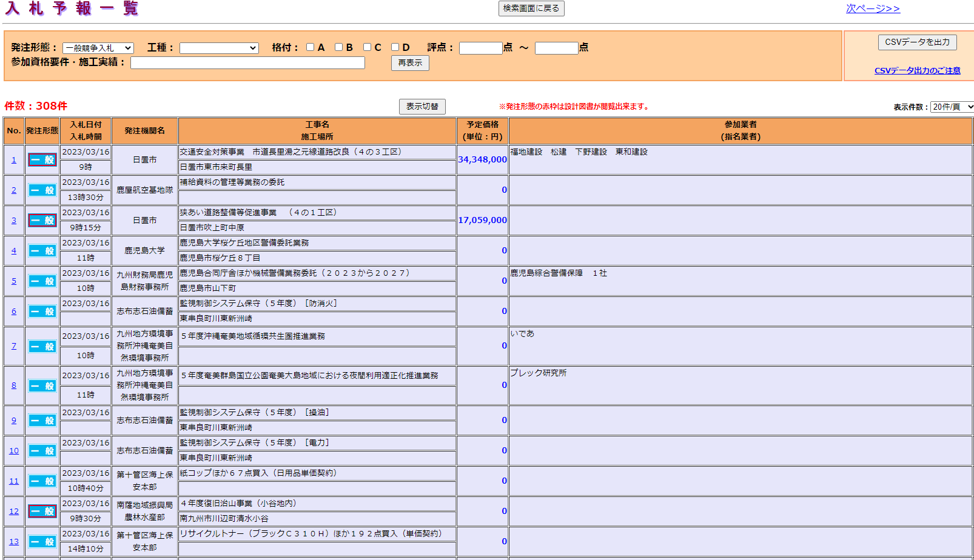Viewport: 974px width, 560px height.
Task: Open the 工種 dropdown
Action: coord(219,48)
